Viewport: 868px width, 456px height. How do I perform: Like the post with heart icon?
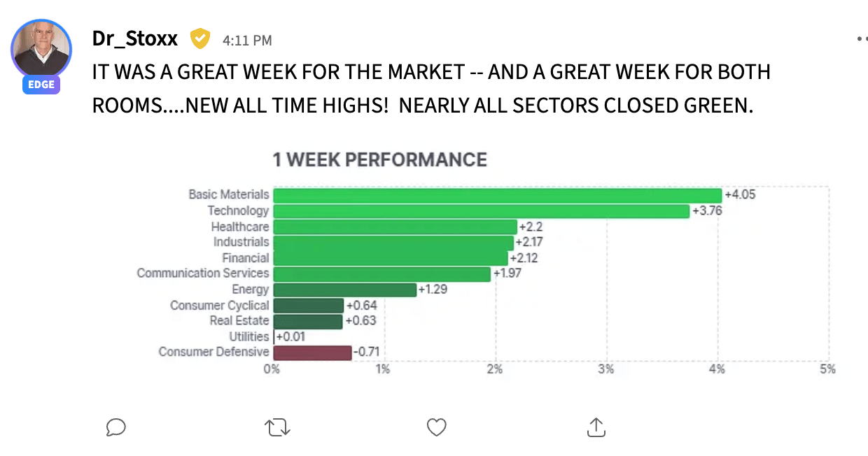(437, 427)
